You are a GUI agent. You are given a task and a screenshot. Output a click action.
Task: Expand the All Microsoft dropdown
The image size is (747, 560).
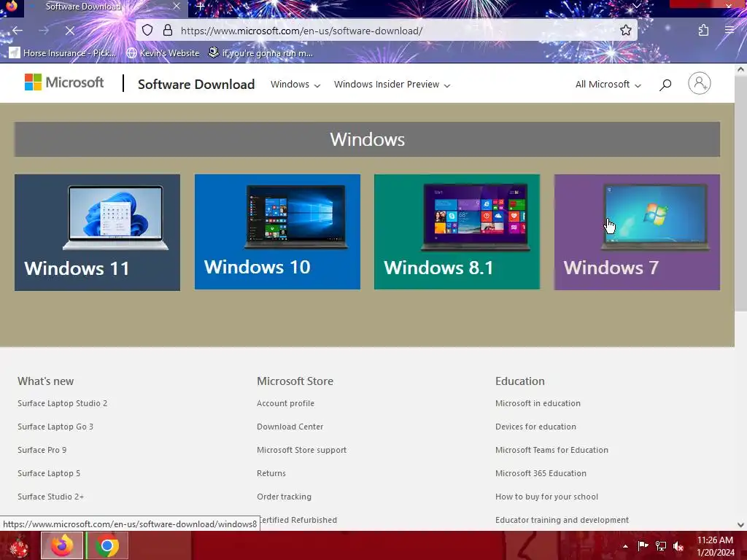pos(608,85)
